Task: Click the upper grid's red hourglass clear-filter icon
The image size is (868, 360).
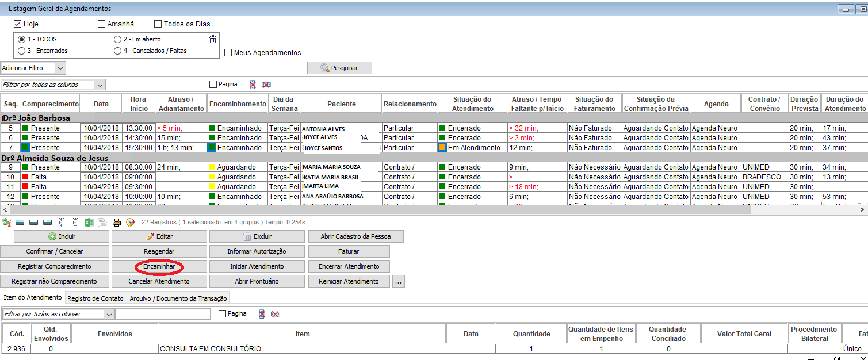Action: point(253,85)
